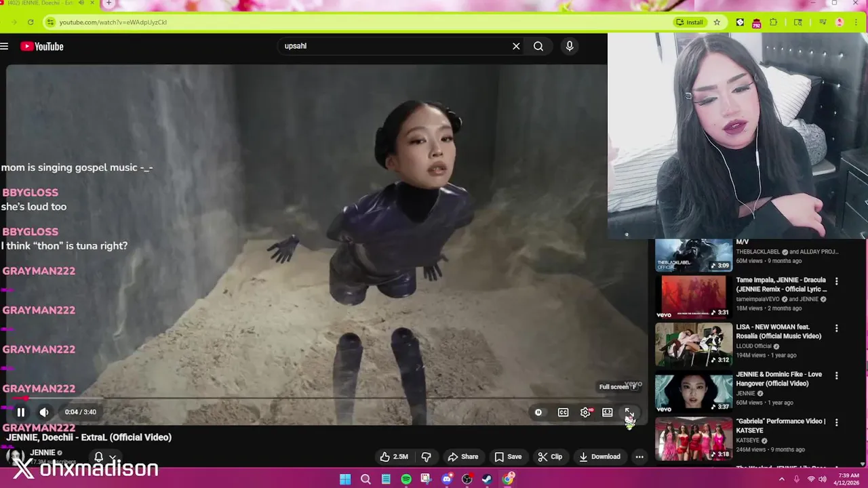Open the Tame Impala Dracula remix thumbnail

(693, 296)
